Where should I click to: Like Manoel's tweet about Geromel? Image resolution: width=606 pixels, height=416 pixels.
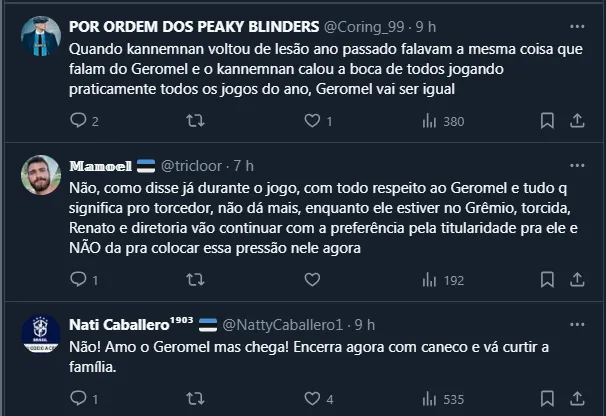pos(311,280)
